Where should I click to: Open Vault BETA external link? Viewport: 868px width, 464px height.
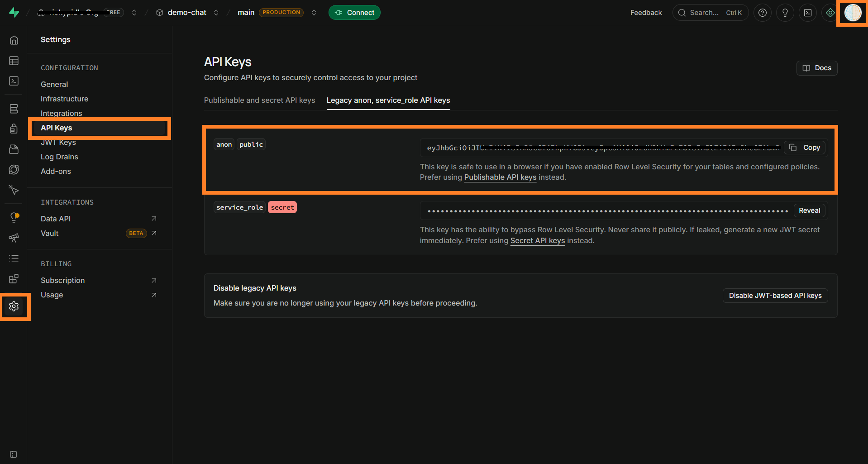click(x=99, y=233)
